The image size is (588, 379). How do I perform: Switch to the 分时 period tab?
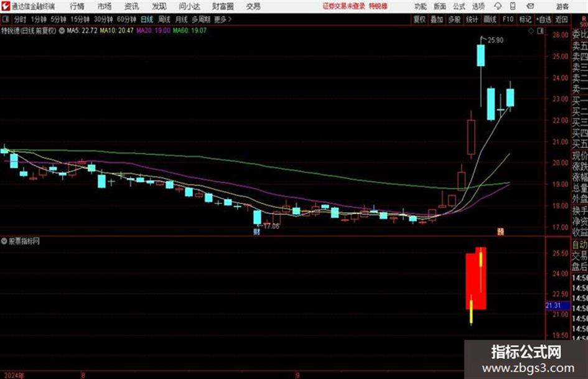pyautogui.click(x=21, y=19)
